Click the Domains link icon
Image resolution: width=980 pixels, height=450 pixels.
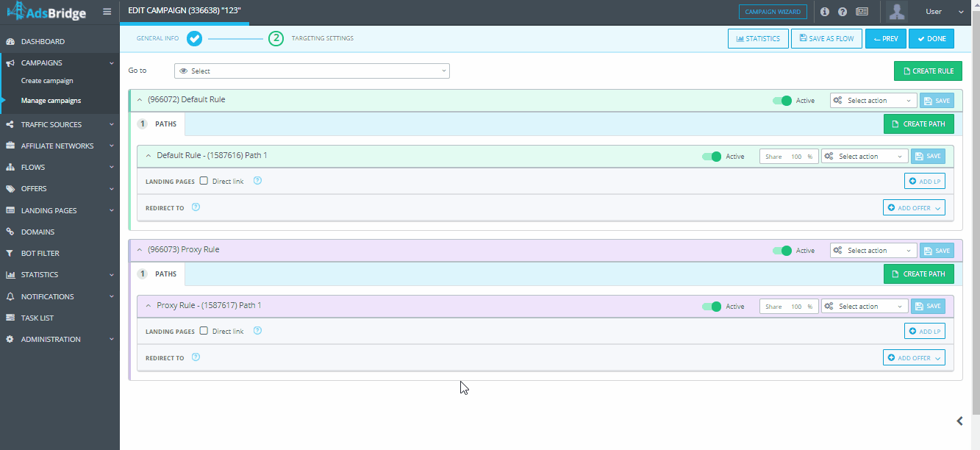(10, 232)
